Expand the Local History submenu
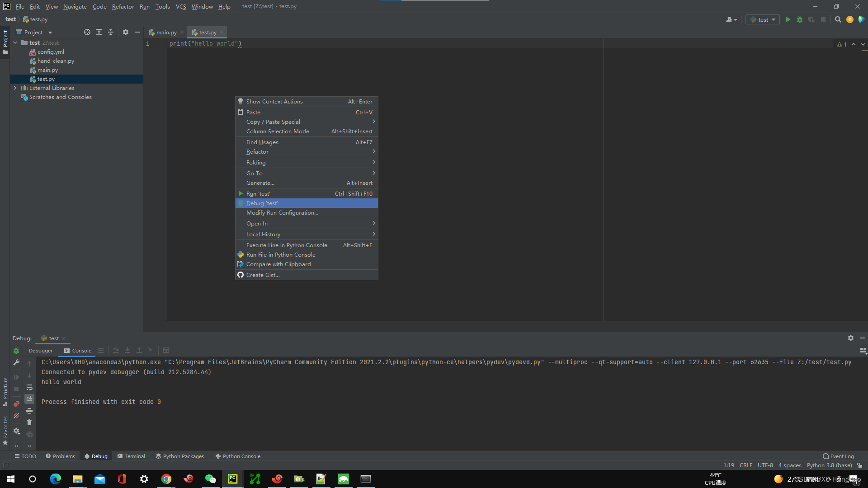 point(307,234)
